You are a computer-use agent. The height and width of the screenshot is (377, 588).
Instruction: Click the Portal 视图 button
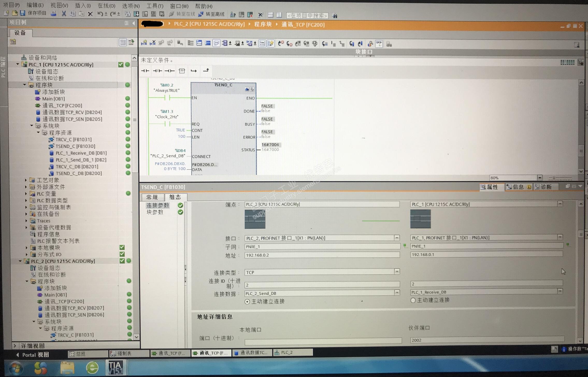click(x=32, y=355)
